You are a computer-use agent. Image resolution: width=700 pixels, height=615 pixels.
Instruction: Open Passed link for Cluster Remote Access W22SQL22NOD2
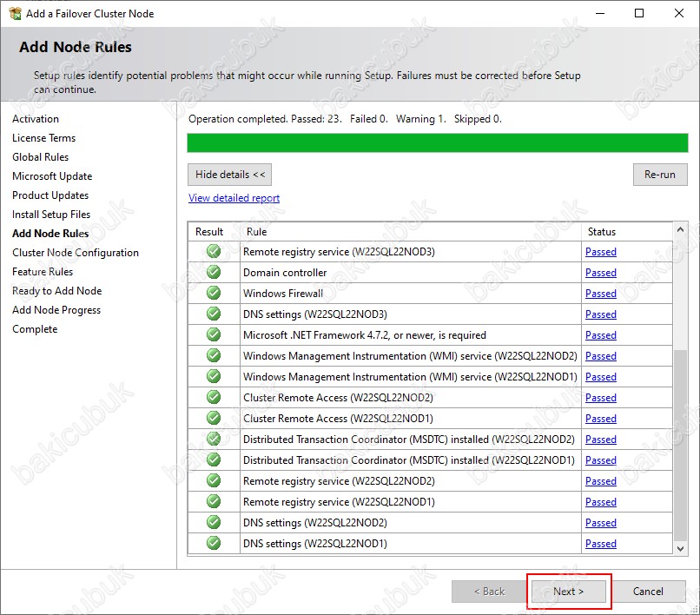(600, 398)
